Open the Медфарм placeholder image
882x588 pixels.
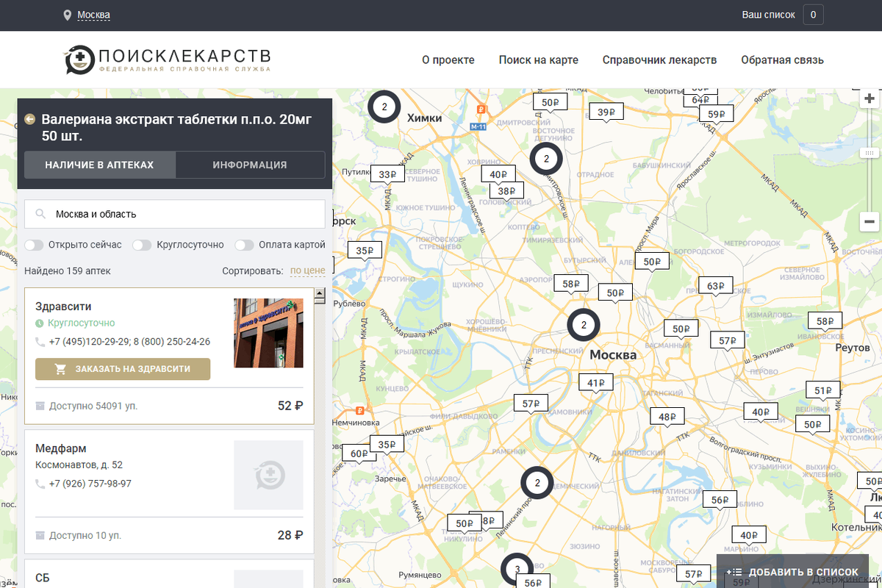click(268, 475)
